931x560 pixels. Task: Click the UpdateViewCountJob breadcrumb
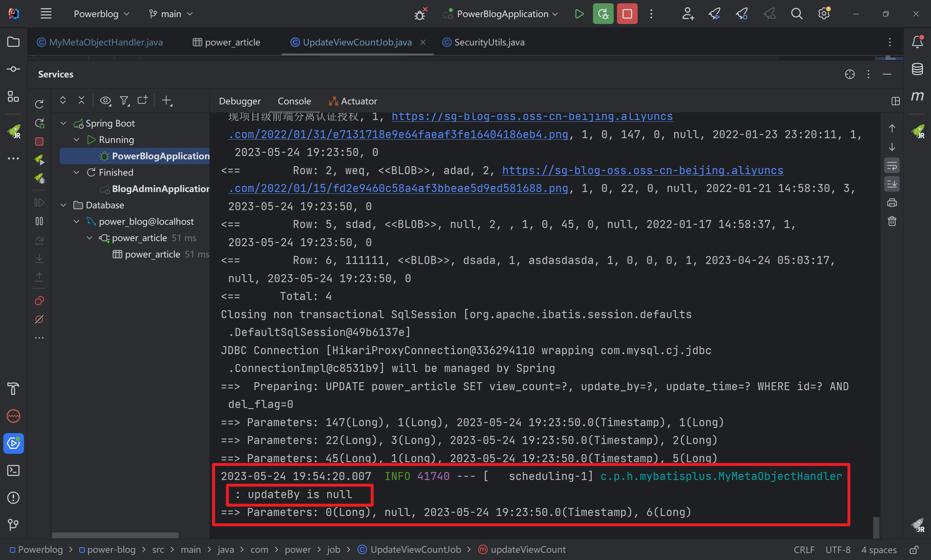[415, 549]
